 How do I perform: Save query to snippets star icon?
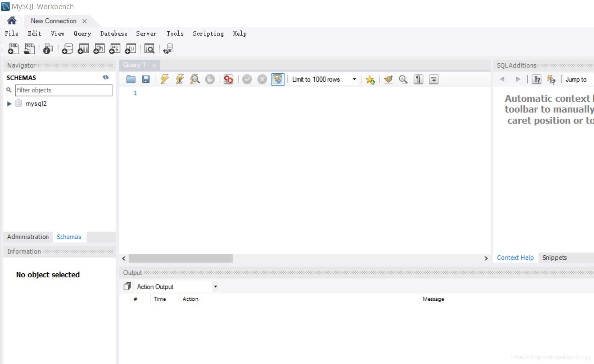pos(370,79)
